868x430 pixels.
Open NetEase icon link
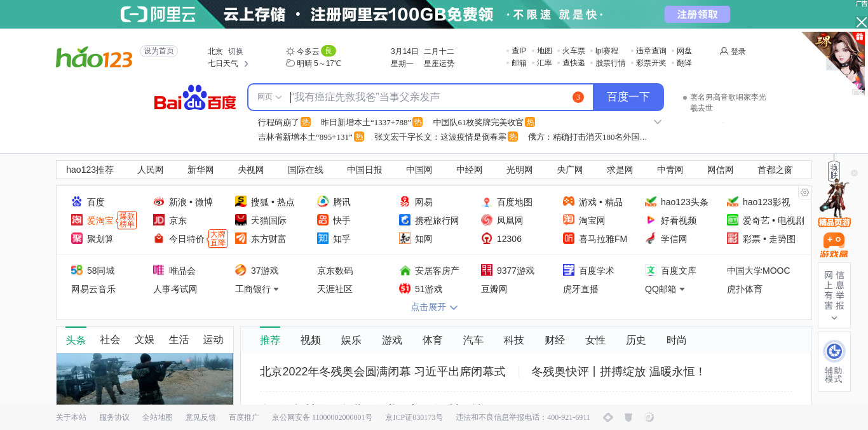tap(405, 202)
